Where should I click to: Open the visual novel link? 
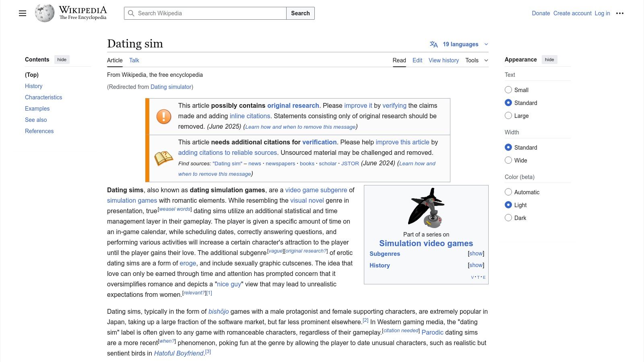coord(307,200)
